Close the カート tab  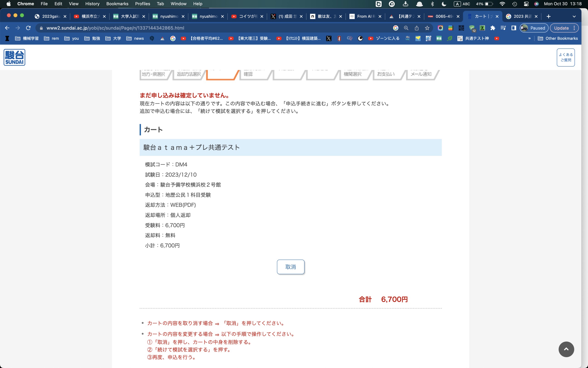(x=497, y=16)
